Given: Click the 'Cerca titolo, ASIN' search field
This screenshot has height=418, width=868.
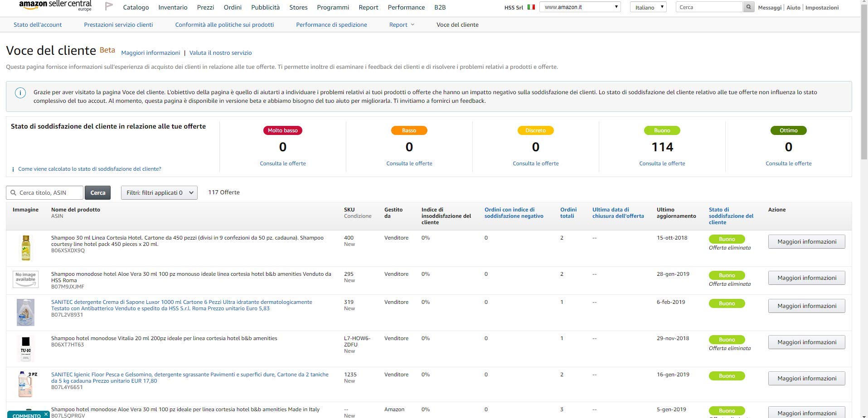Looking at the screenshot, I should 45,192.
